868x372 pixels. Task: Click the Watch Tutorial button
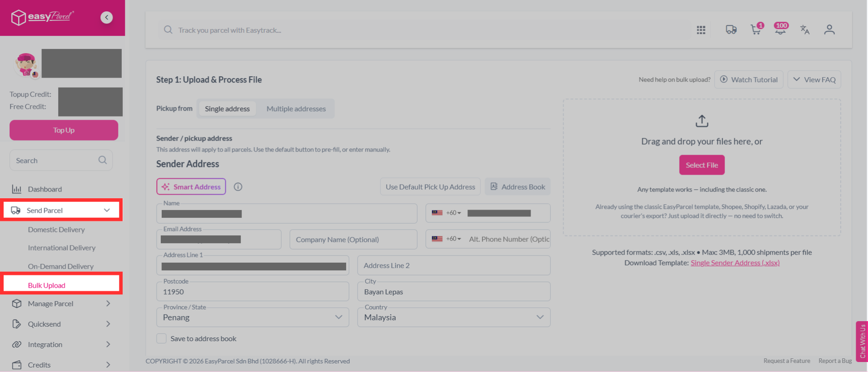coord(749,79)
